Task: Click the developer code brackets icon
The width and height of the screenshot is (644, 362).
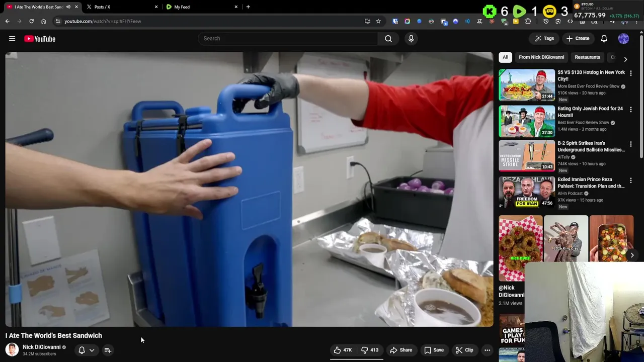Action: tap(570, 21)
